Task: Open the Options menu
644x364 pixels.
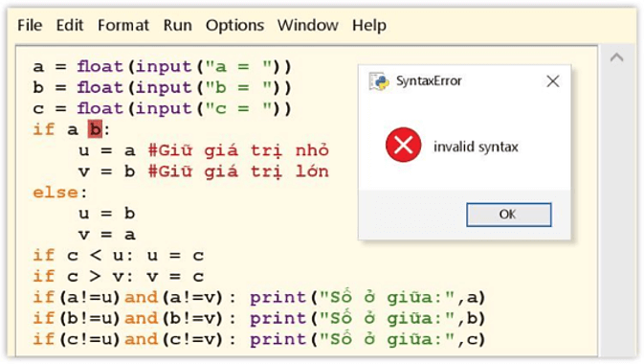Action: pos(234,26)
